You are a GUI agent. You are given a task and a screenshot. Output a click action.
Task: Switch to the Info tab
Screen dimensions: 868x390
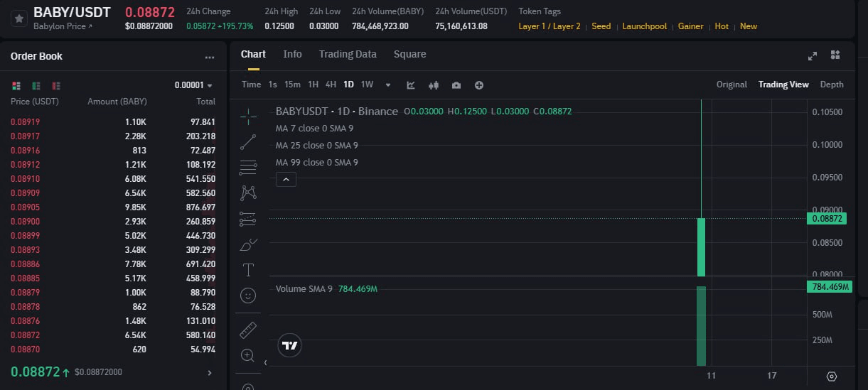pos(292,54)
